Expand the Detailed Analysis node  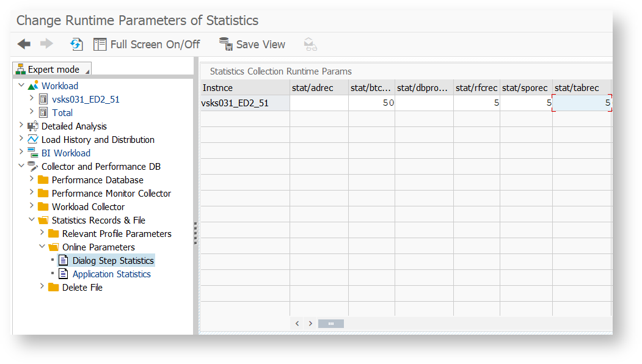(x=21, y=125)
